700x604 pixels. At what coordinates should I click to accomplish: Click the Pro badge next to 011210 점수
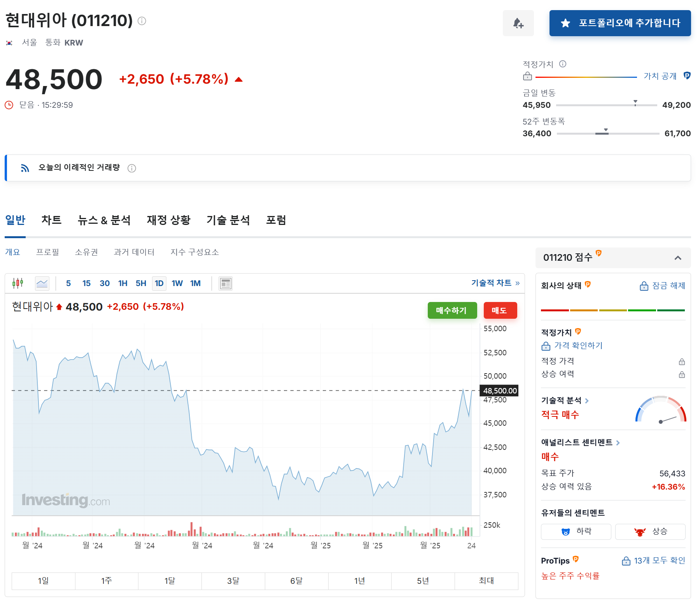pyautogui.click(x=598, y=253)
